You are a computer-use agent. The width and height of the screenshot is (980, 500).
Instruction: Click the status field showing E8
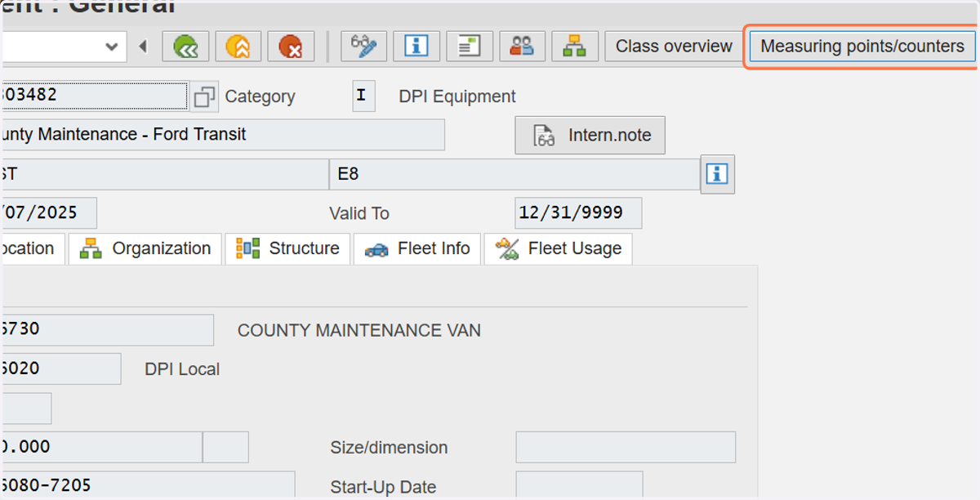[x=514, y=174]
